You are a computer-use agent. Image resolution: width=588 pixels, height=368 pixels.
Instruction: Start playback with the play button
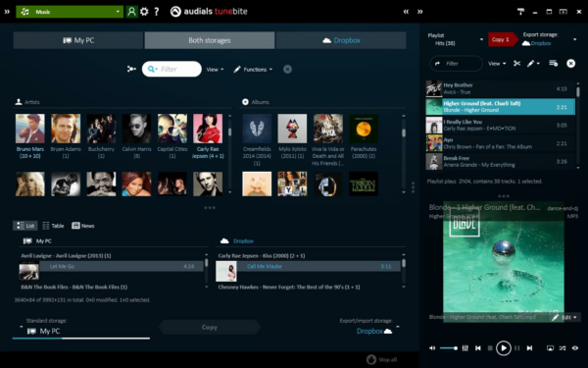click(x=504, y=348)
